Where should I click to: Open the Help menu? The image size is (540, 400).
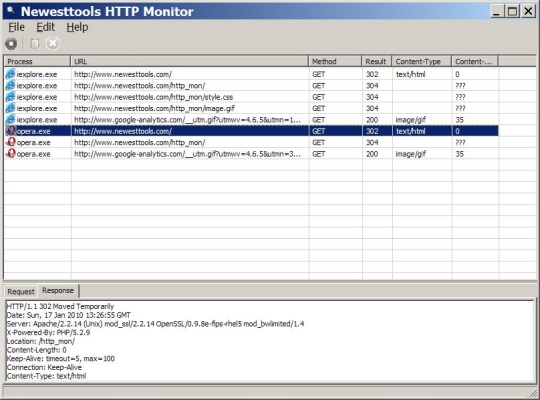coord(77,27)
